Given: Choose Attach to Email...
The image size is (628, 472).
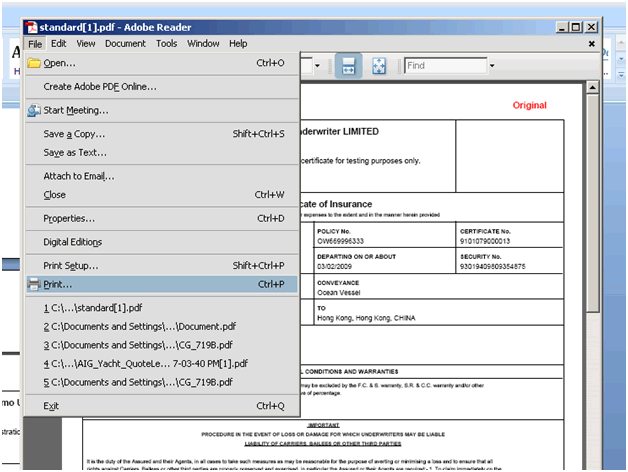Looking at the screenshot, I should pos(162,176).
